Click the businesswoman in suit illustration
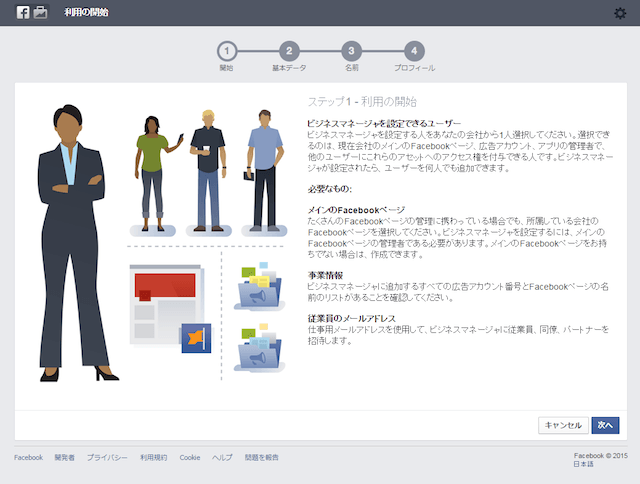640x484 pixels. 76,243
